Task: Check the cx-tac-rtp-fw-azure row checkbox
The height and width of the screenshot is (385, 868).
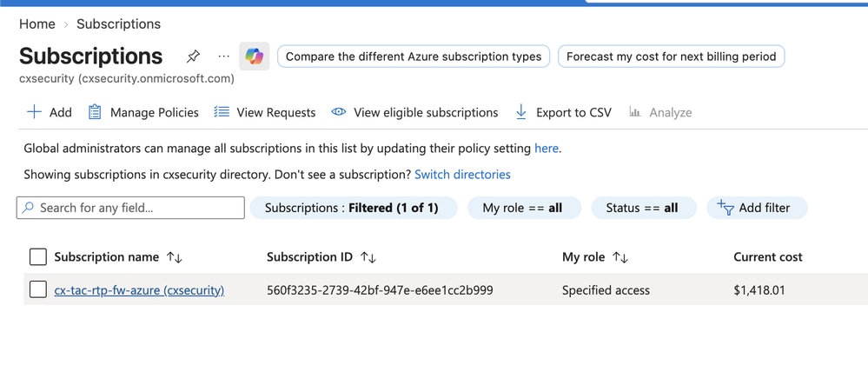Action: pos(37,289)
